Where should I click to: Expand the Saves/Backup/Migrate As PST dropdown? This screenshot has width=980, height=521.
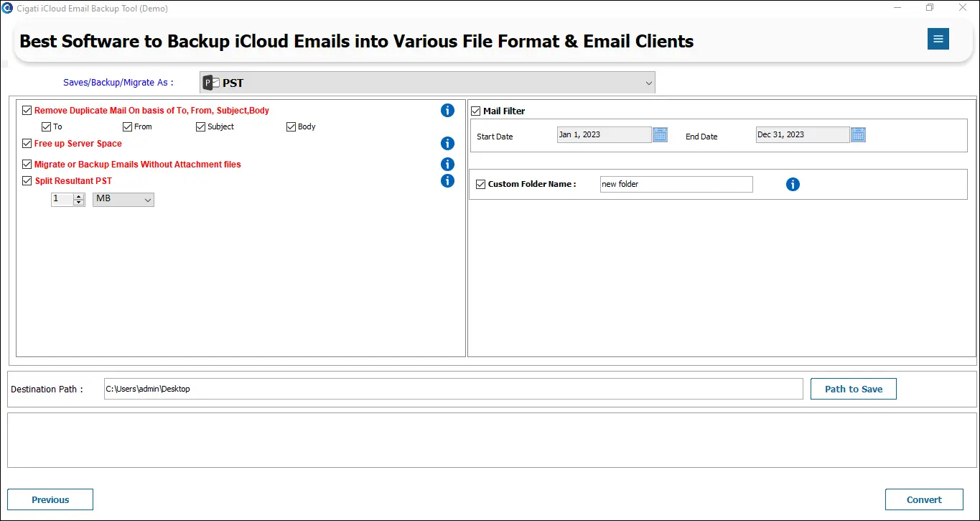[x=427, y=83]
